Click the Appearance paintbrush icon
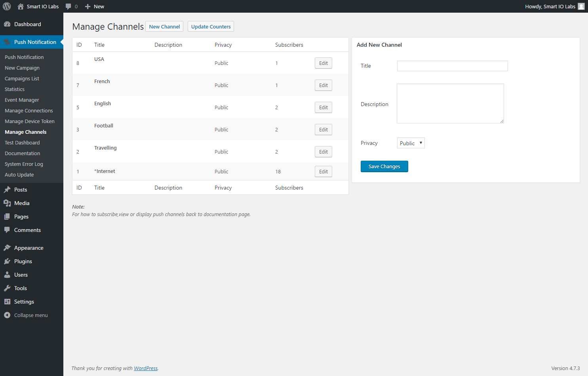 [x=7, y=248]
